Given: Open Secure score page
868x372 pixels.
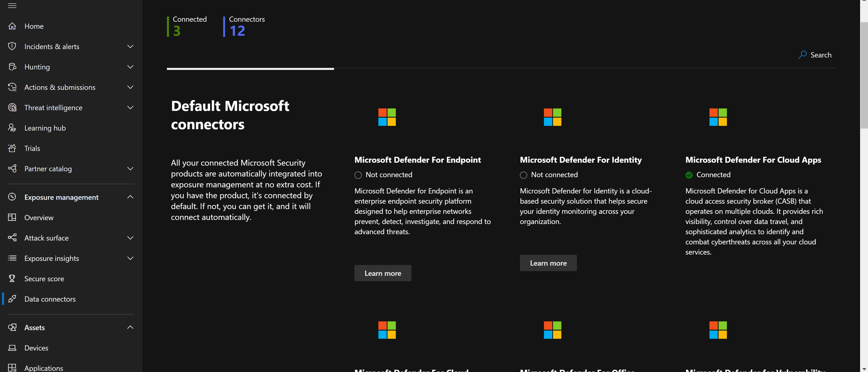Looking at the screenshot, I should pos(44,279).
